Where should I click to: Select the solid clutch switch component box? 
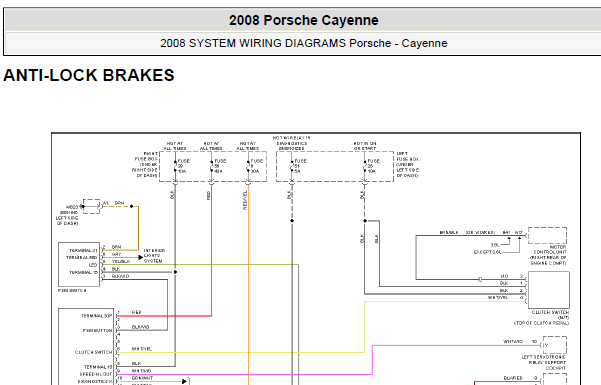(548, 290)
